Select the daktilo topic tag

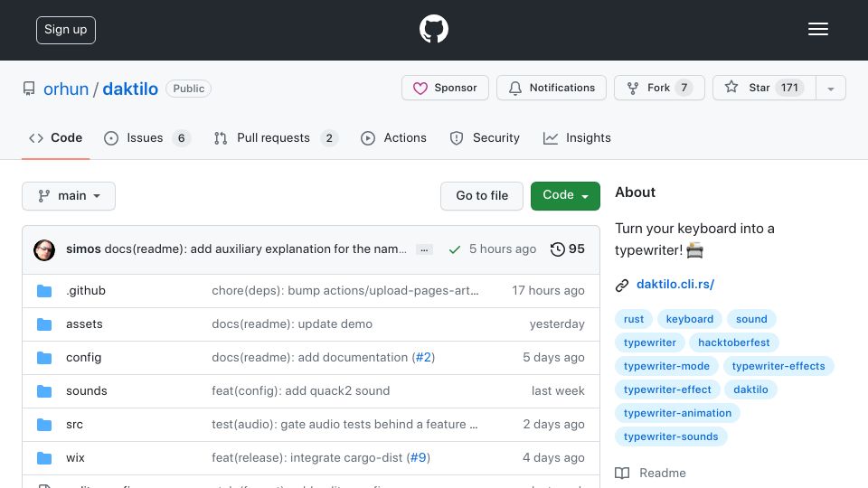(x=750, y=389)
